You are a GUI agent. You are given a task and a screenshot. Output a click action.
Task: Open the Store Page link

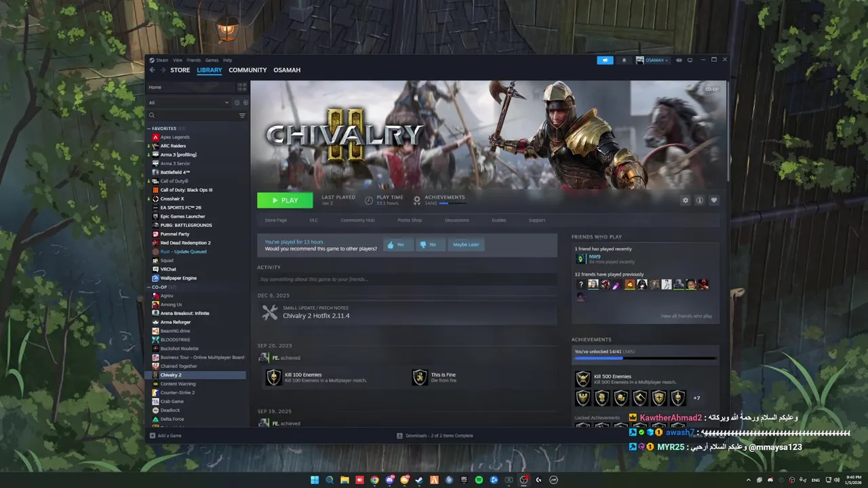275,220
